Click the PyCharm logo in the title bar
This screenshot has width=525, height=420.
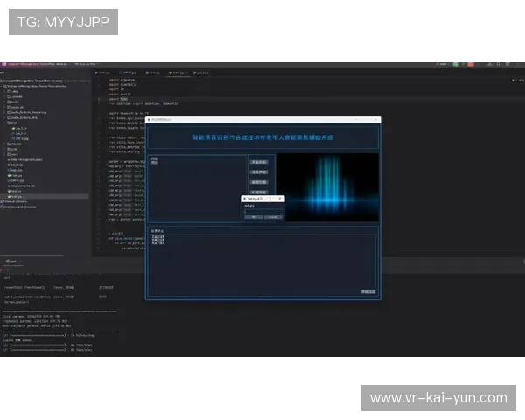[x=4, y=64]
